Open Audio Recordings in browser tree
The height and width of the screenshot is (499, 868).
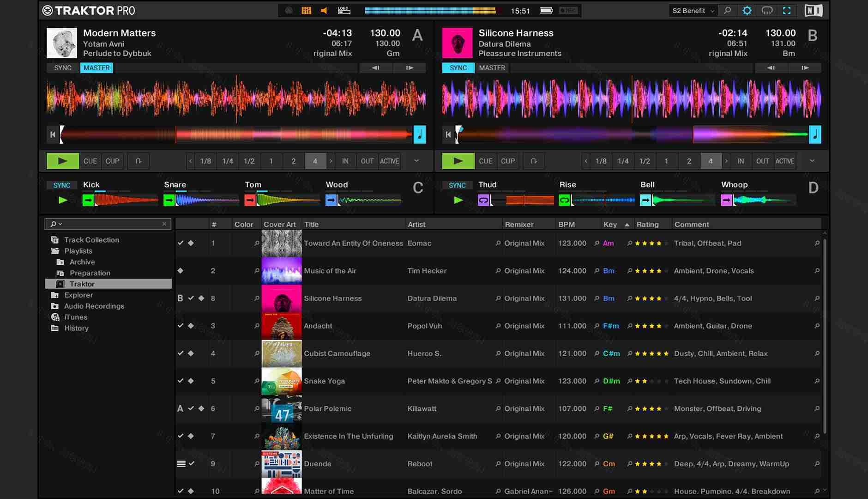[x=94, y=306]
